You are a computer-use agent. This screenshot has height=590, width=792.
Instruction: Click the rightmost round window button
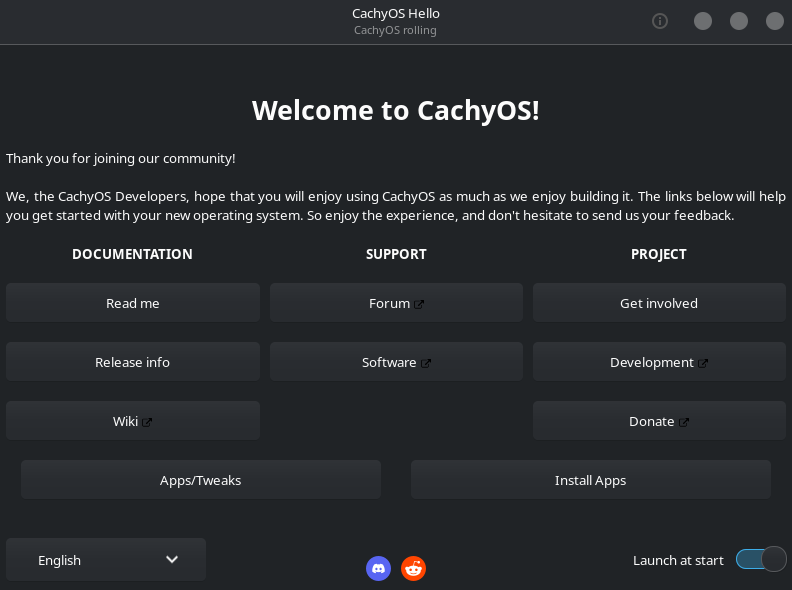tap(774, 21)
